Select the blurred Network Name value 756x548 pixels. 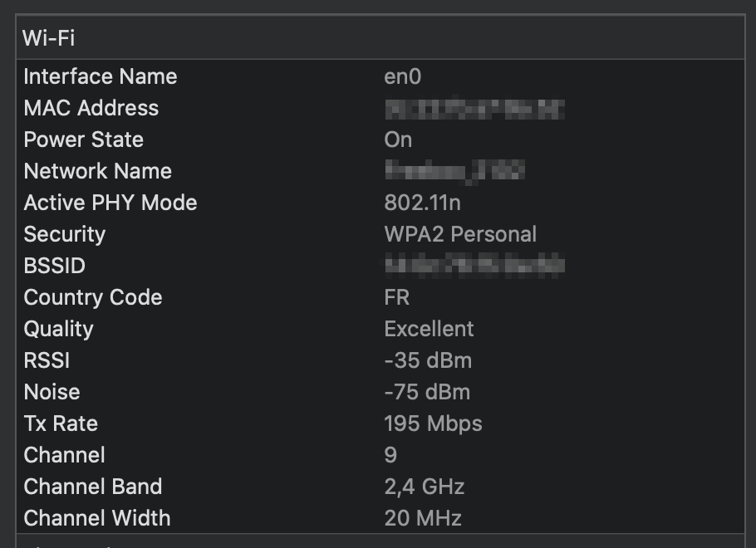(x=454, y=171)
